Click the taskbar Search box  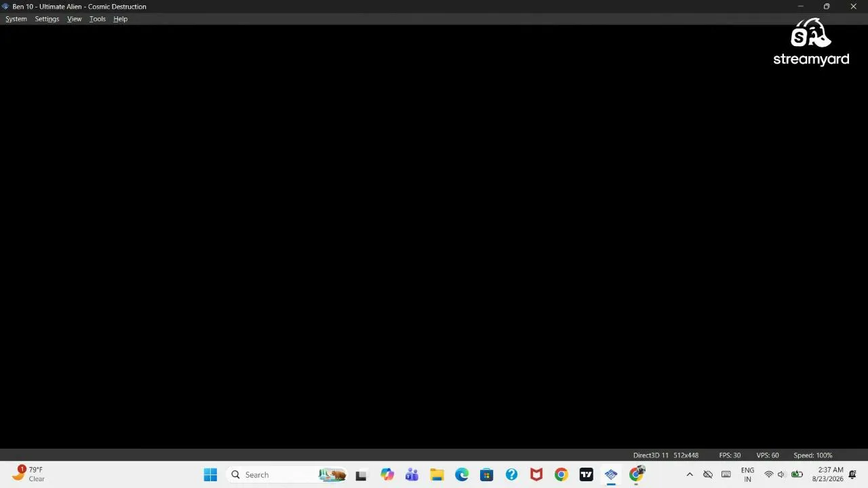tap(287, 475)
